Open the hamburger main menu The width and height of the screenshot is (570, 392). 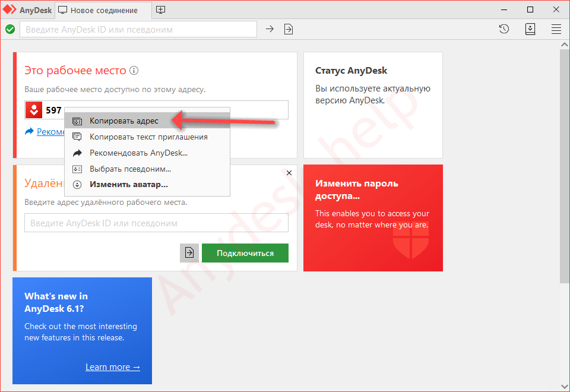coord(556,29)
